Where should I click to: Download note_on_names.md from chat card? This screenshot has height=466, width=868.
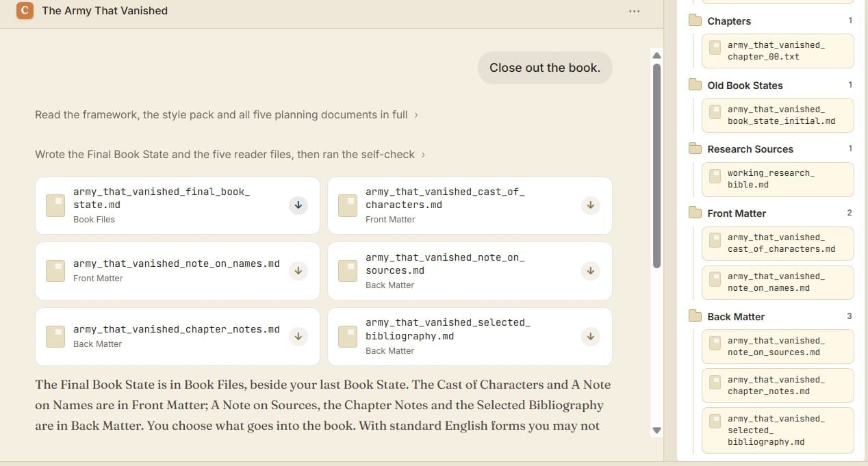coord(298,271)
